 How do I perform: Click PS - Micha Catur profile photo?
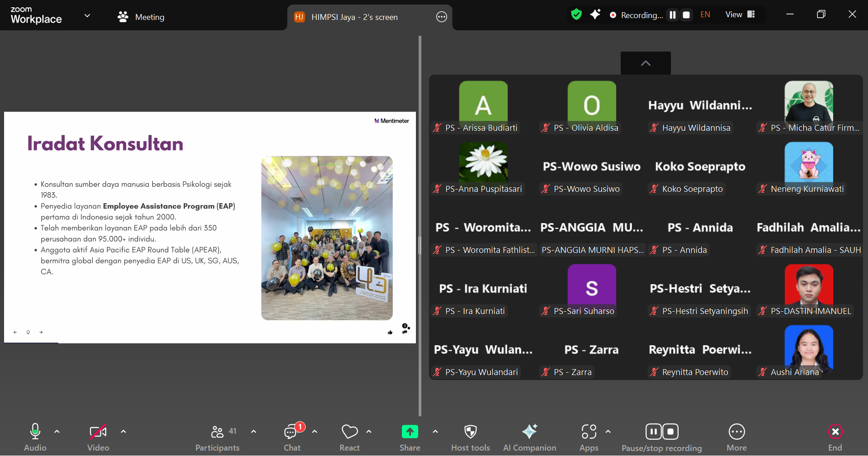tap(809, 102)
